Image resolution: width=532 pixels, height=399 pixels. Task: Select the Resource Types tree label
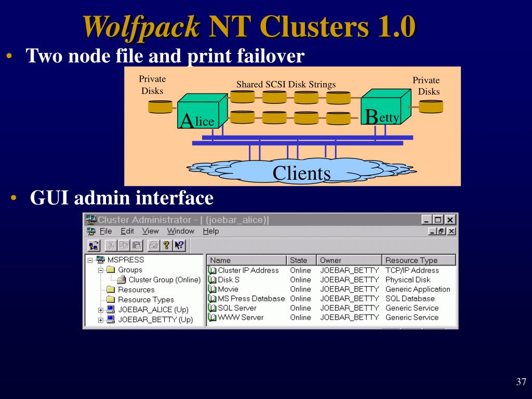[x=146, y=300]
